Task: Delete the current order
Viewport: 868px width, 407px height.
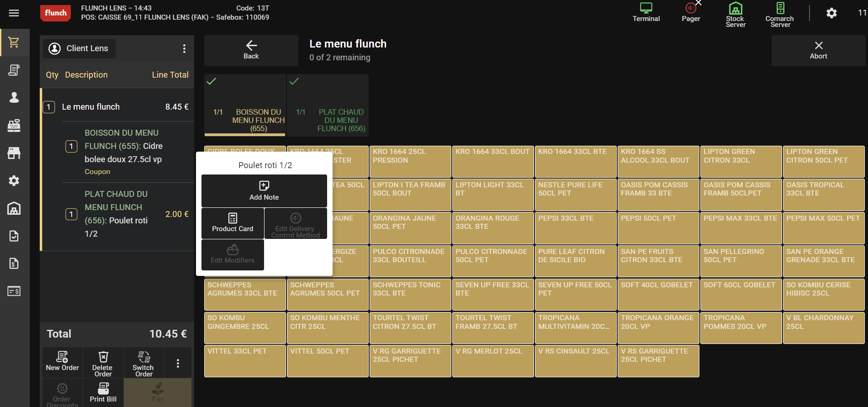Action: tap(102, 363)
